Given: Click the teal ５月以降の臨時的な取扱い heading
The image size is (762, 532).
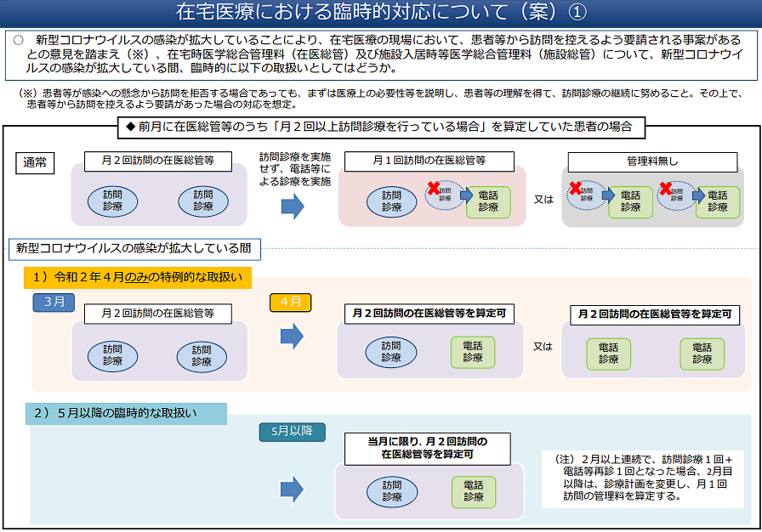Looking at the screenshot, I should pos(126,414).
